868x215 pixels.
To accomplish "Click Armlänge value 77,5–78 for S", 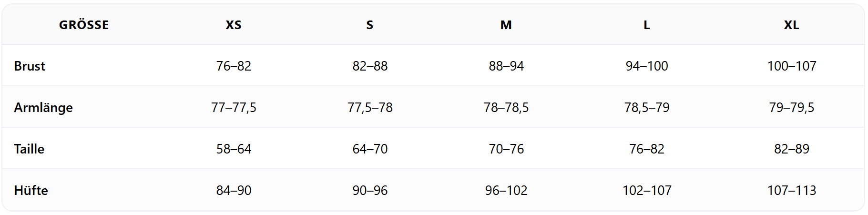I will [370, 107].
